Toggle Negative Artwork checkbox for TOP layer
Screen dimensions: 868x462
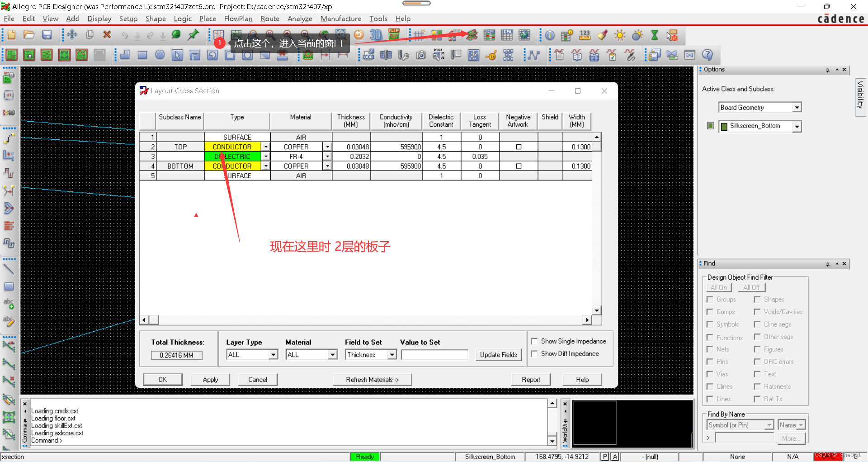(x=519, y=147)
